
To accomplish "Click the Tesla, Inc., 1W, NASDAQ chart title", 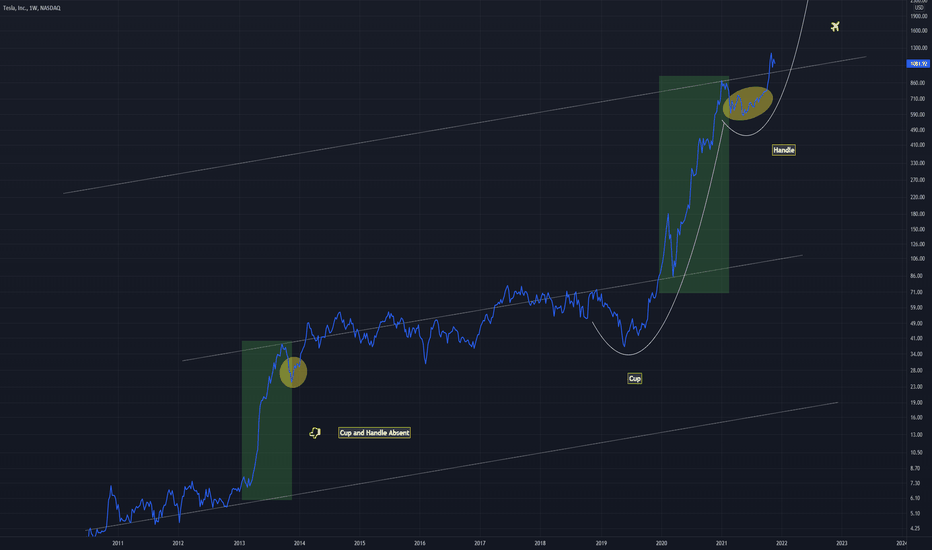I will tap(32, 8).
